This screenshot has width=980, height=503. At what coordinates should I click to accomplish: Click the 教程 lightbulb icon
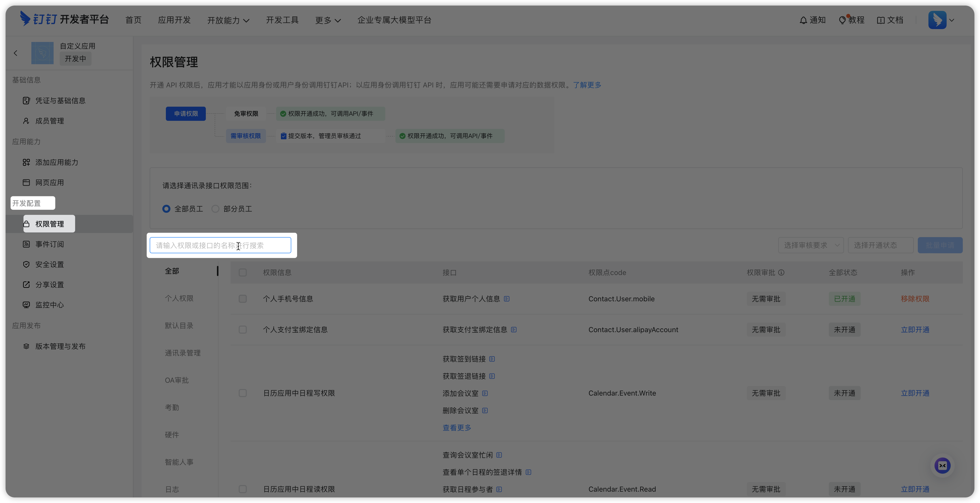(842, 20)
